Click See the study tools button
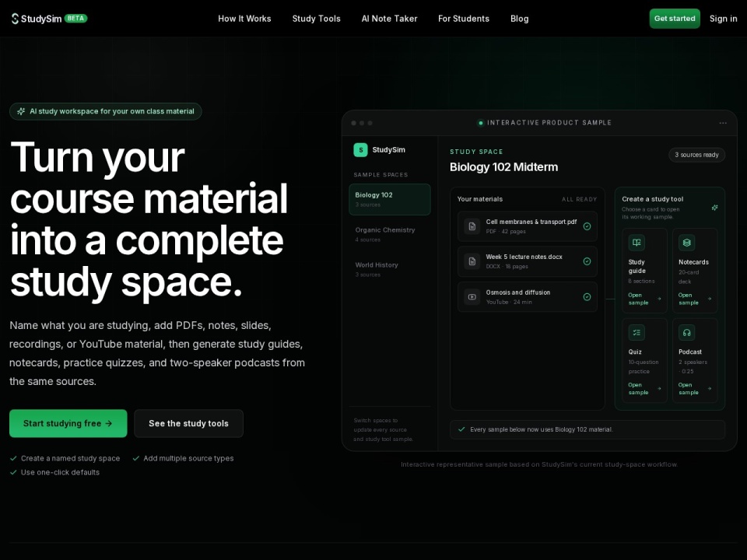Screen dimensions: 747x560 coord(188,423)
